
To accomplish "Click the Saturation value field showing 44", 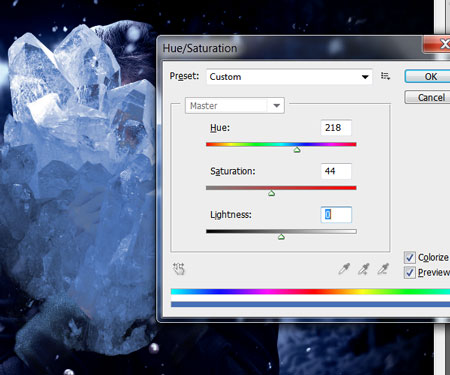I will point(336,171).
